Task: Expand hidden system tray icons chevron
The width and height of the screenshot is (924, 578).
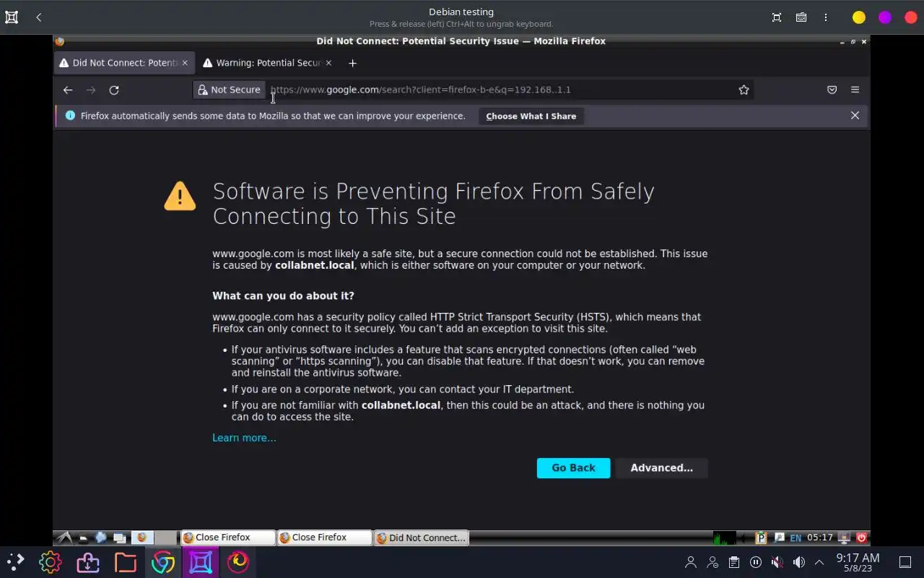Action: coord(819,562)
